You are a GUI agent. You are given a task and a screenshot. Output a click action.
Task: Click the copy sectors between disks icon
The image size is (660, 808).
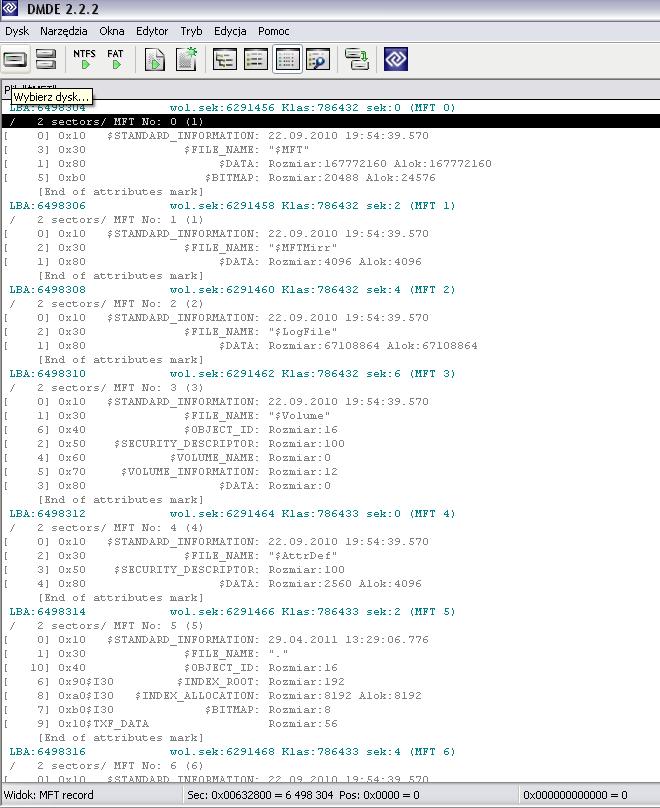coord(357,59)
